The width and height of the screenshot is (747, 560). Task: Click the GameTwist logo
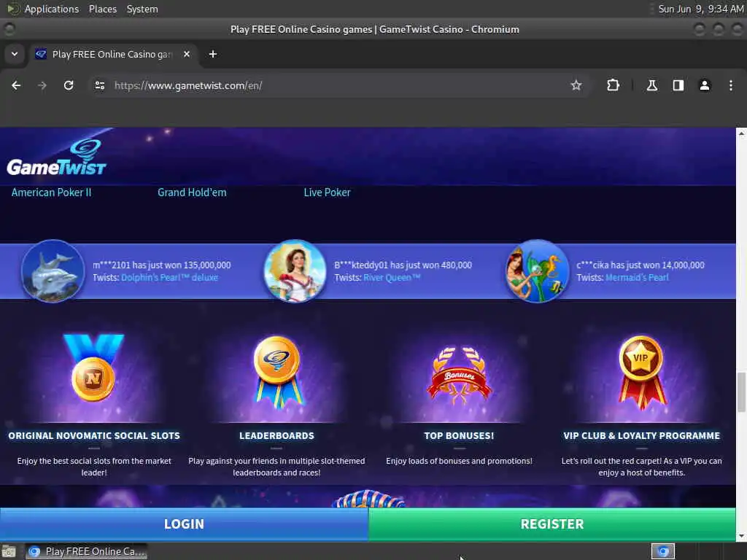[x=56, y=157]
